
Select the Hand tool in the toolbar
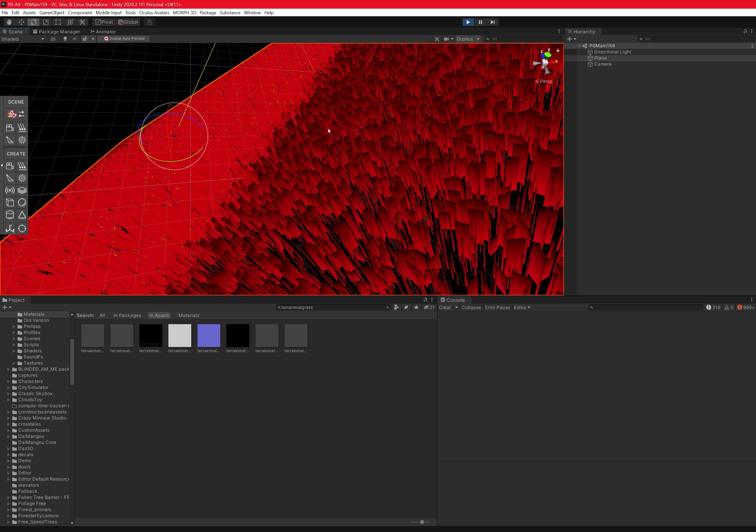[9, 22]
